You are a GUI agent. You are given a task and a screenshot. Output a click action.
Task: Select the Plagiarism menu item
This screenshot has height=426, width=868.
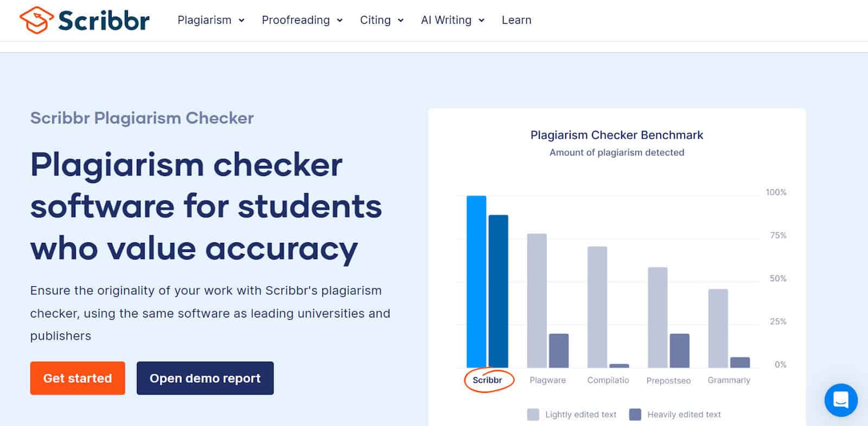pyautogui.click(x=205, y=20)
